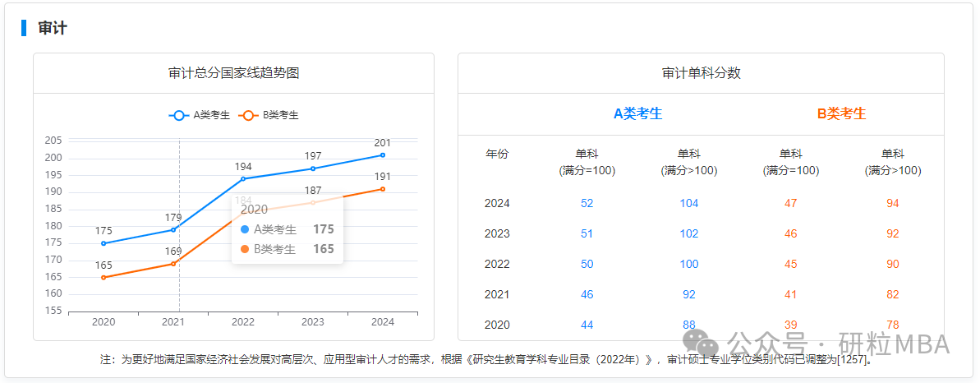Click the value 82 in the 2021 row
The width and height of the screenshot is (980, 383).
892,295
